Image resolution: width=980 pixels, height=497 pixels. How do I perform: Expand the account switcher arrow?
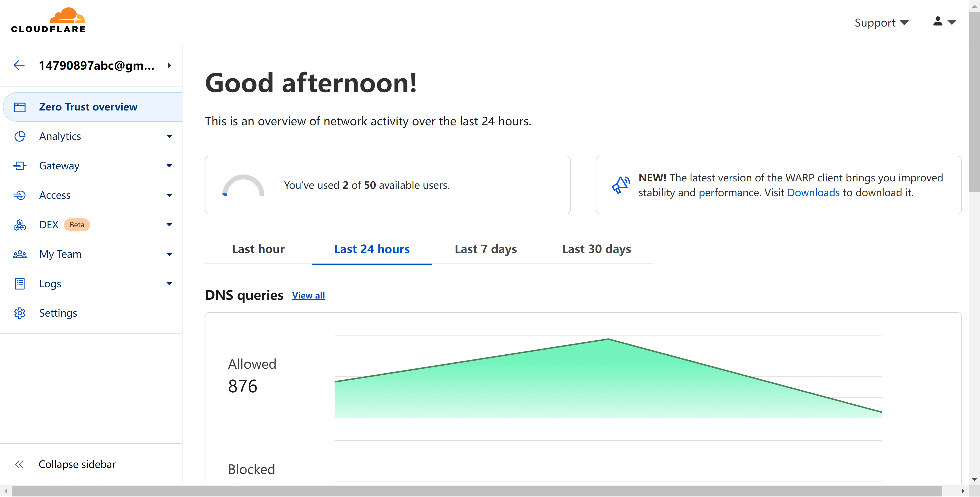169,65
